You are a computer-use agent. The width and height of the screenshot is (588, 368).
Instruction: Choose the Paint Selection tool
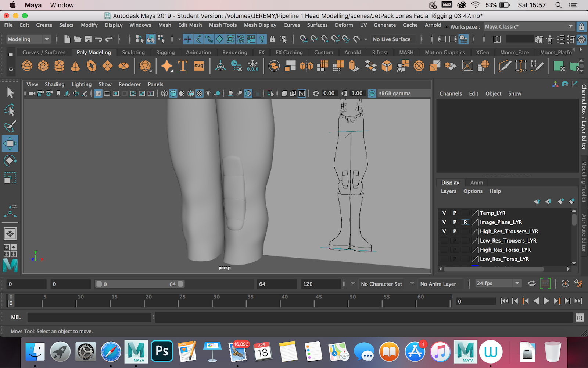click(x=10, y=126)
